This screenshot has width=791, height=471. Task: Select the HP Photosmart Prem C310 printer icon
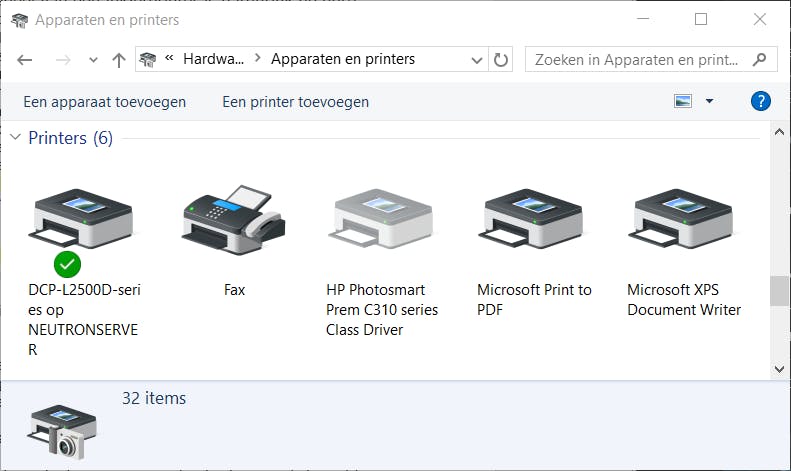[x=381, y=218]
